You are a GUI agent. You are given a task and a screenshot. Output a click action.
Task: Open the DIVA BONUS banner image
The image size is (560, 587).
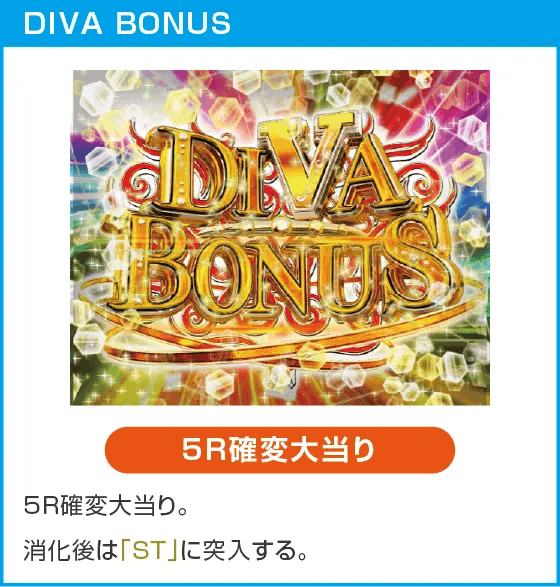[280, 237]
